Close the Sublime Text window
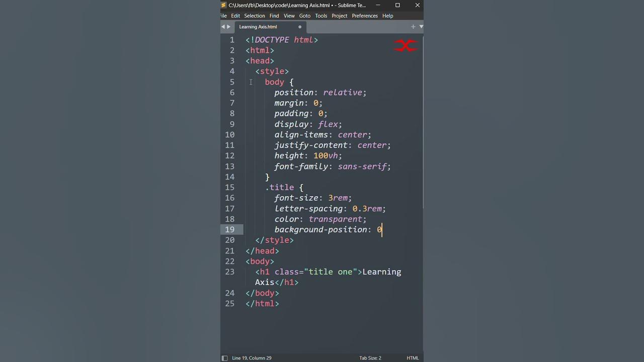Viewport: 644px width, 362px height. [x=417, y=5]
